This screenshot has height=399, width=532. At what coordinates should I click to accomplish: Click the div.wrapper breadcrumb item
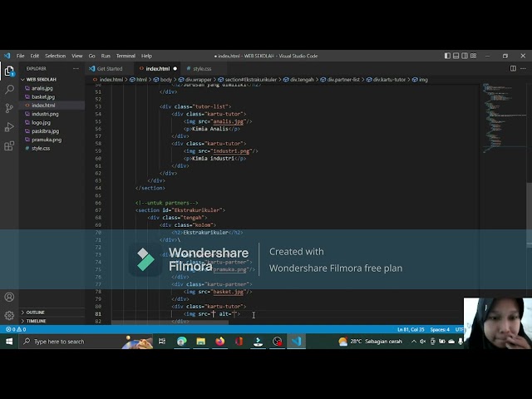195,80
